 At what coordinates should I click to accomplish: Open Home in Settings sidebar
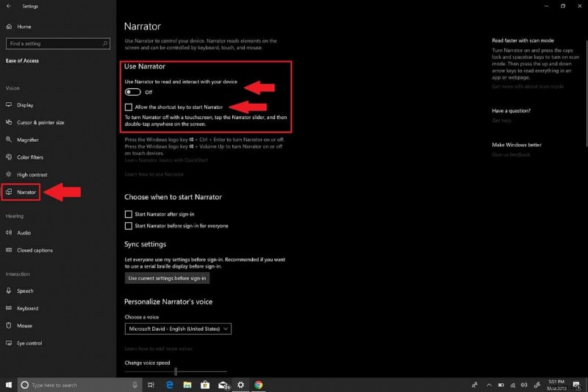(19, 26)
